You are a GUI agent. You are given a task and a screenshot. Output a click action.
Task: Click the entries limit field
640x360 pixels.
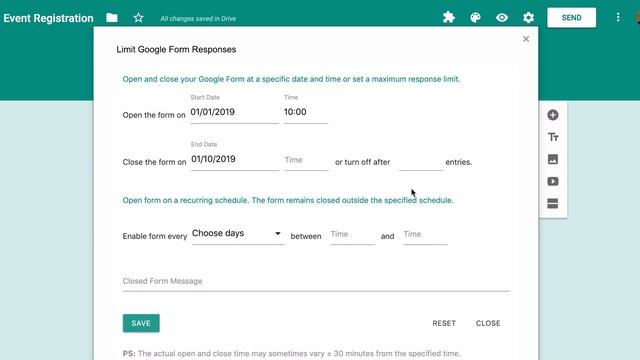pos(421,162)
